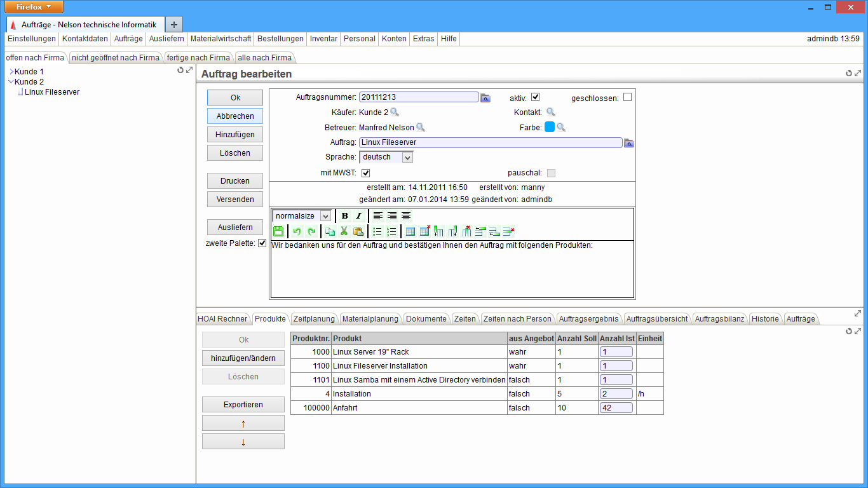Image resolution: width=868 pixels, height=488 pixels.
Task: Click the green save icon in editor
Action: 278,231
